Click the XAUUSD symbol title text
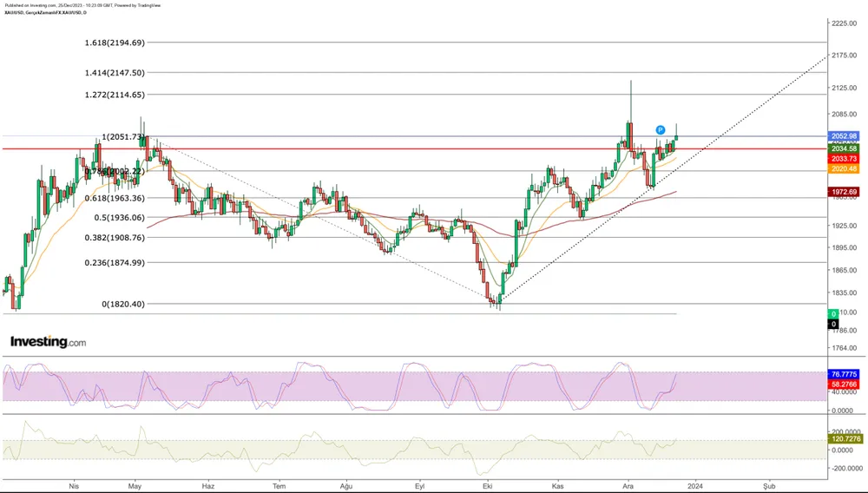 [x=52, y=12]
